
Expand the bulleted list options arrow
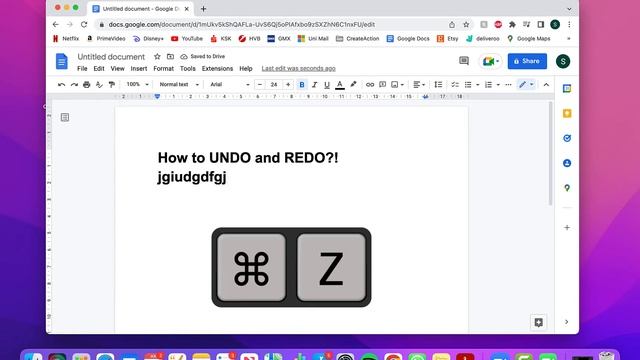(x=478, y=85)
